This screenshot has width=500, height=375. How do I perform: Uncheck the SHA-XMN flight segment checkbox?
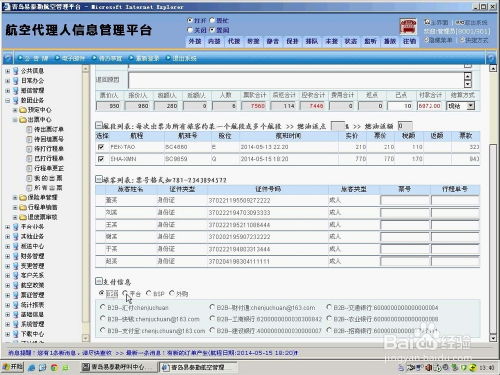[x=101, y=159]
